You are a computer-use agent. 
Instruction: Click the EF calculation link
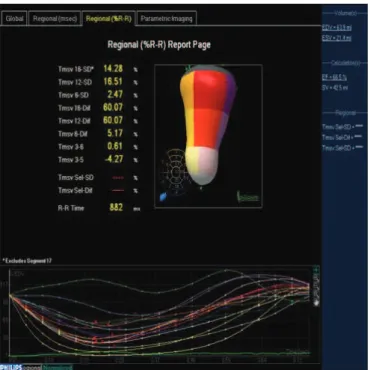[334, 77]
